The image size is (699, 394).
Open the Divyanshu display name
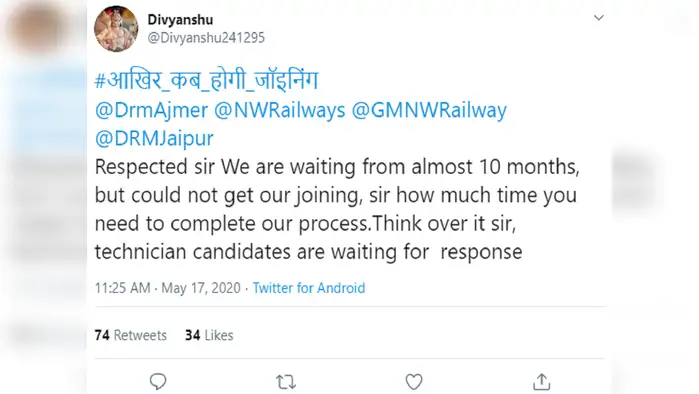[180, 20]
